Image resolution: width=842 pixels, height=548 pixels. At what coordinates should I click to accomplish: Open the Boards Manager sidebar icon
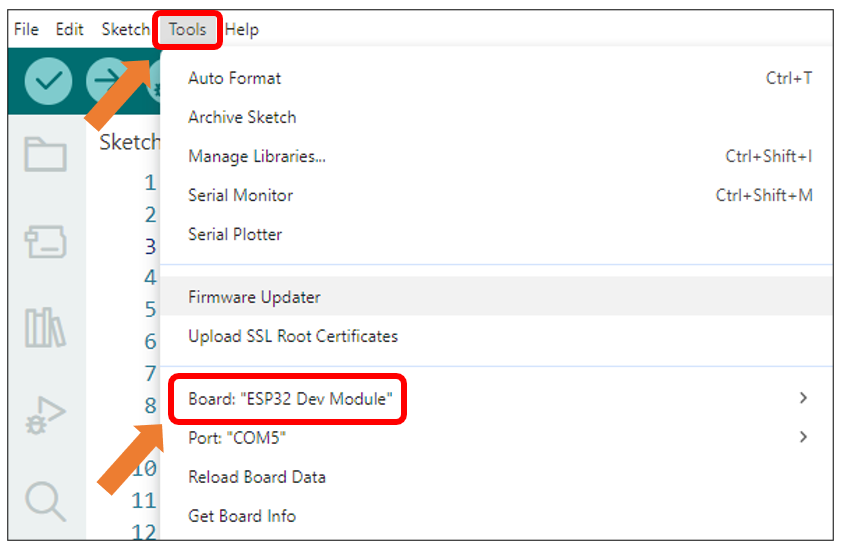tap(46, 241)
